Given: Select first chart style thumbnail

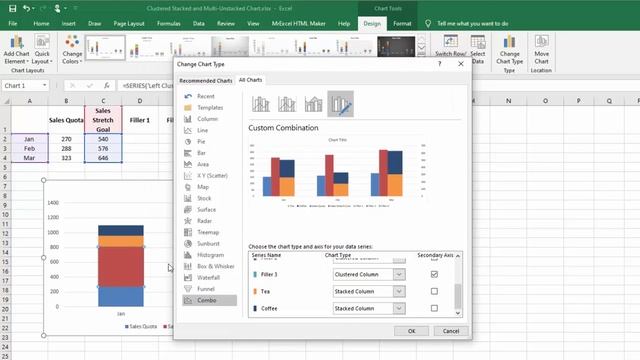Looking at the screenshot, I should tap(105, 47).
